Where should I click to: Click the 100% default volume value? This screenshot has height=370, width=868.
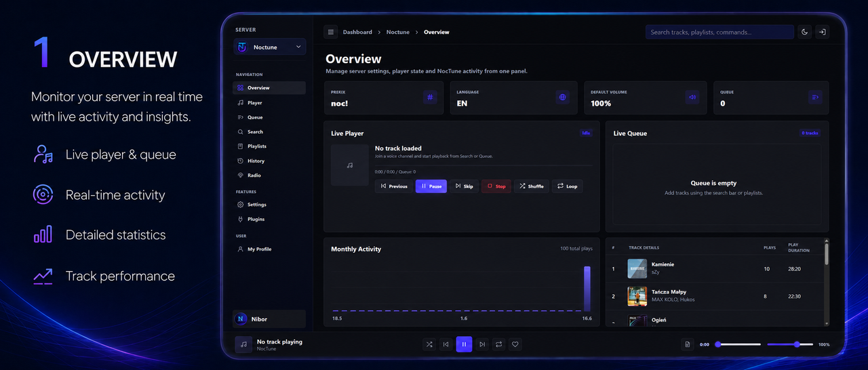coord(601,104)
